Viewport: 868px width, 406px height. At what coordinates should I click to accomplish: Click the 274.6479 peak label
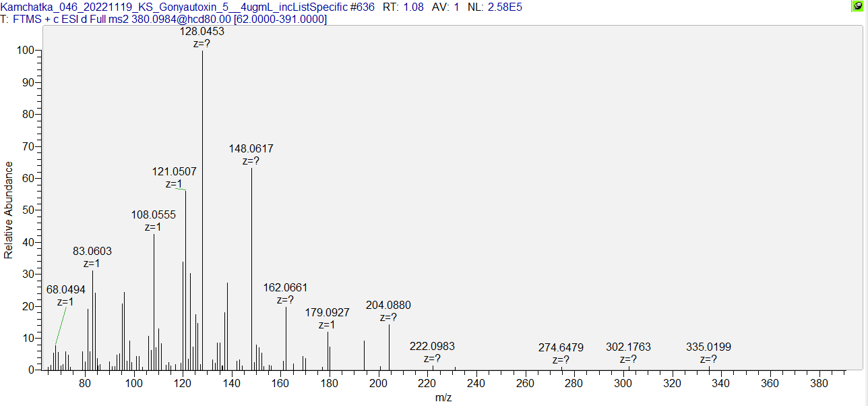click(561, 348)
